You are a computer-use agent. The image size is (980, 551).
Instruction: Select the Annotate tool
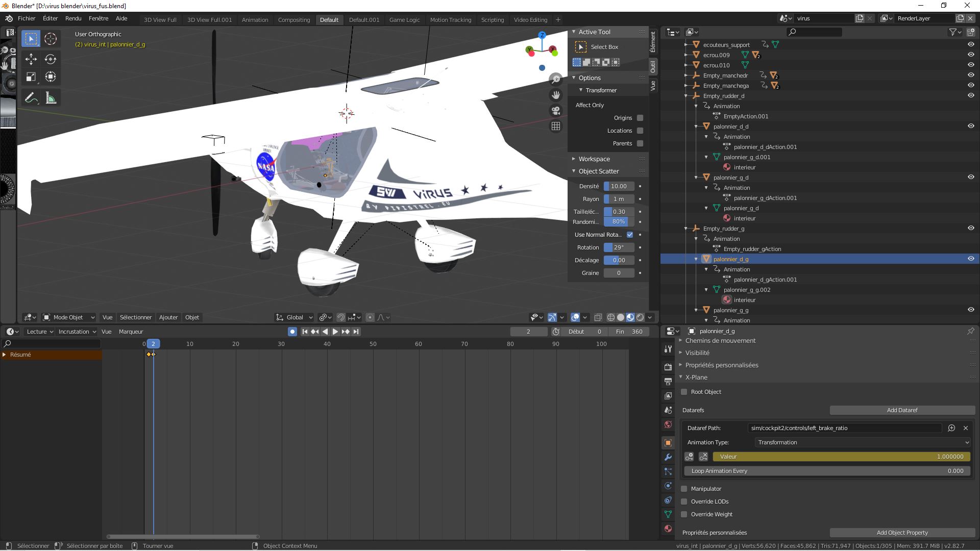coord(31,97)
